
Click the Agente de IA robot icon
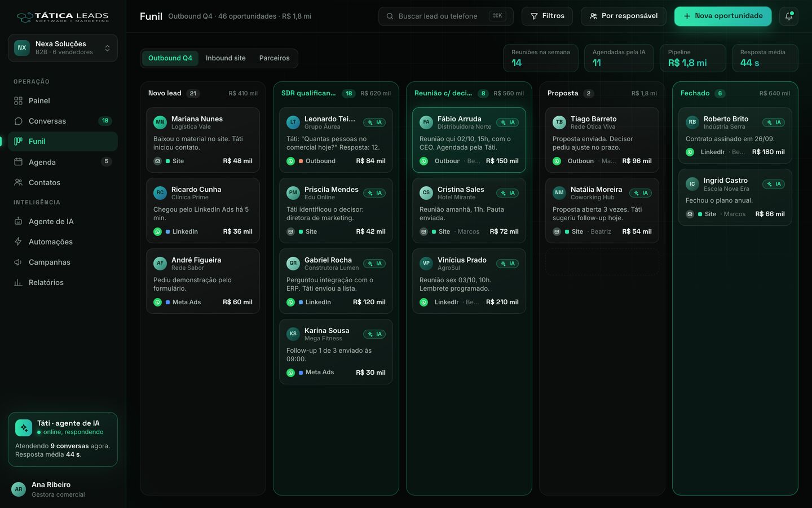[18, 221]
